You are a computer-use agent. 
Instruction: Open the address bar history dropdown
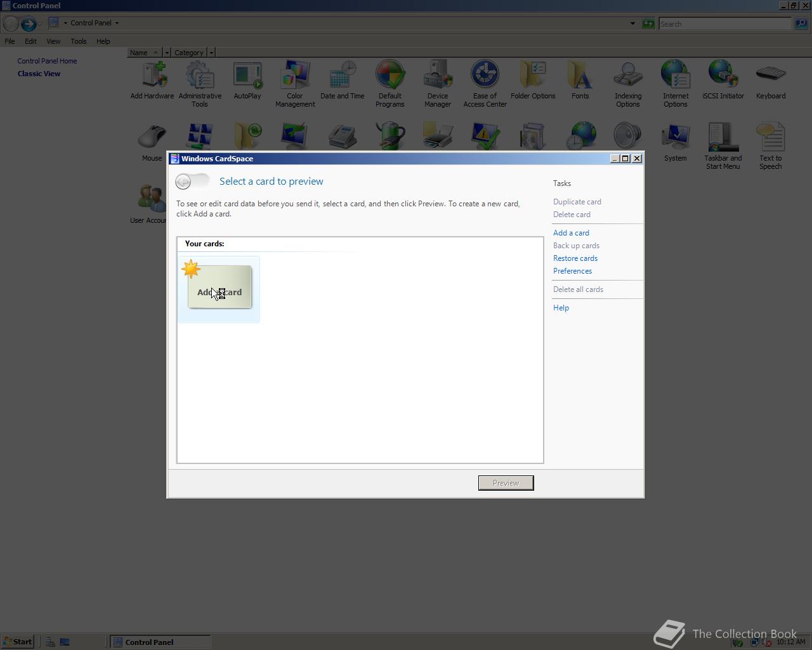[x=632, y=23]
